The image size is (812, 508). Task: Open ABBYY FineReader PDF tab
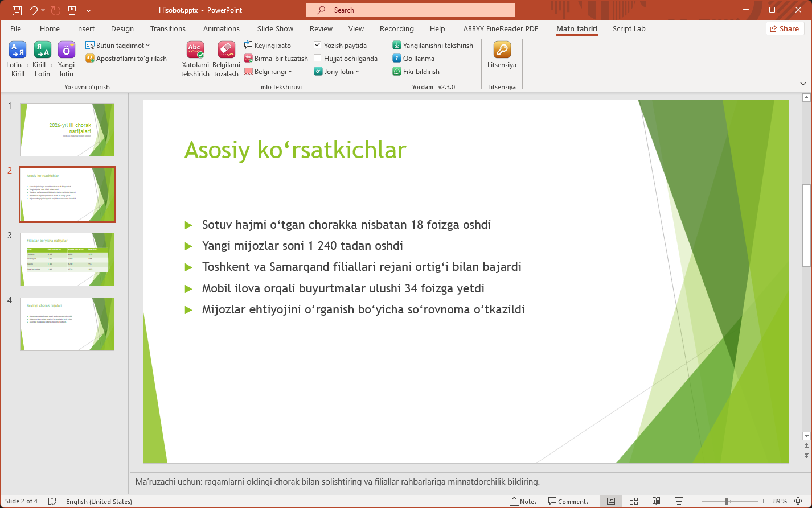tap(501, 28)
